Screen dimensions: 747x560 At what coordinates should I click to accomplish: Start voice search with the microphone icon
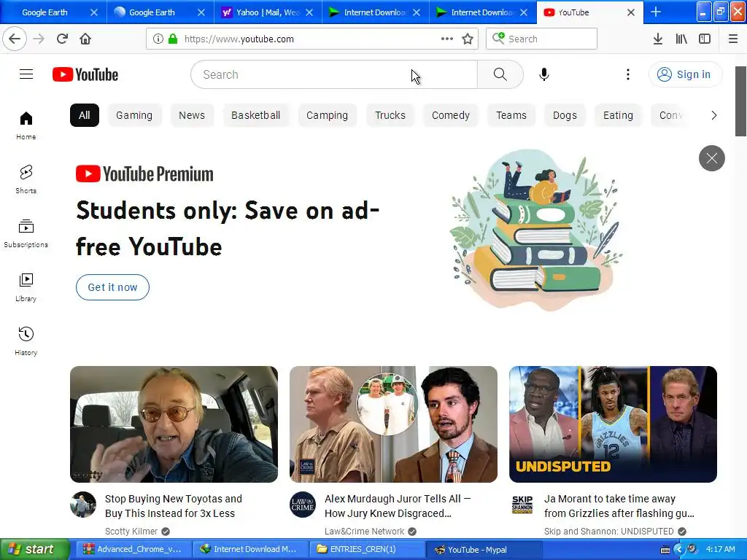(544, 74)
